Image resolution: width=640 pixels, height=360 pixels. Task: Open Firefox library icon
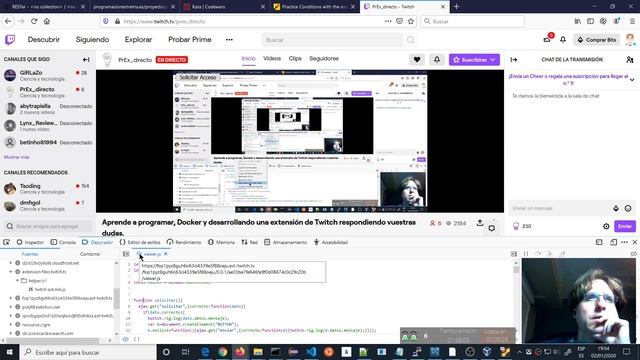pyautogui.click(x=578, y=21)
